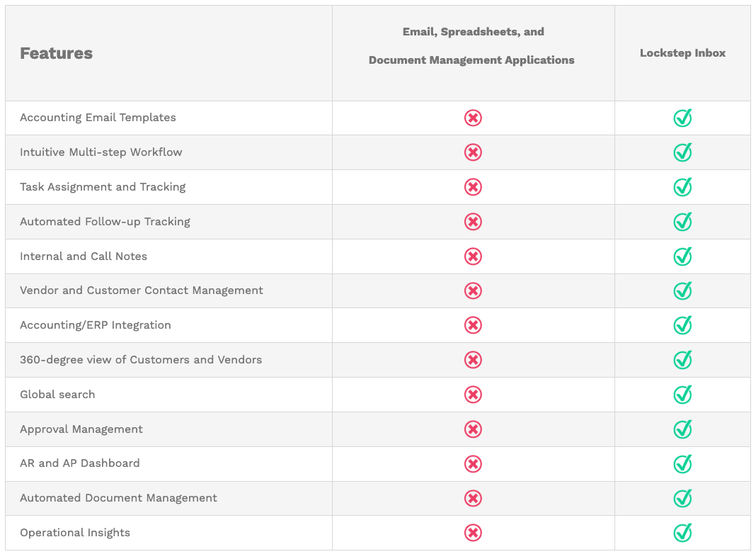The width and height of the screenshot is (756, 554).
Task: Click the red X for Vendor and Customer Contact Management
Action: point(473,290)
